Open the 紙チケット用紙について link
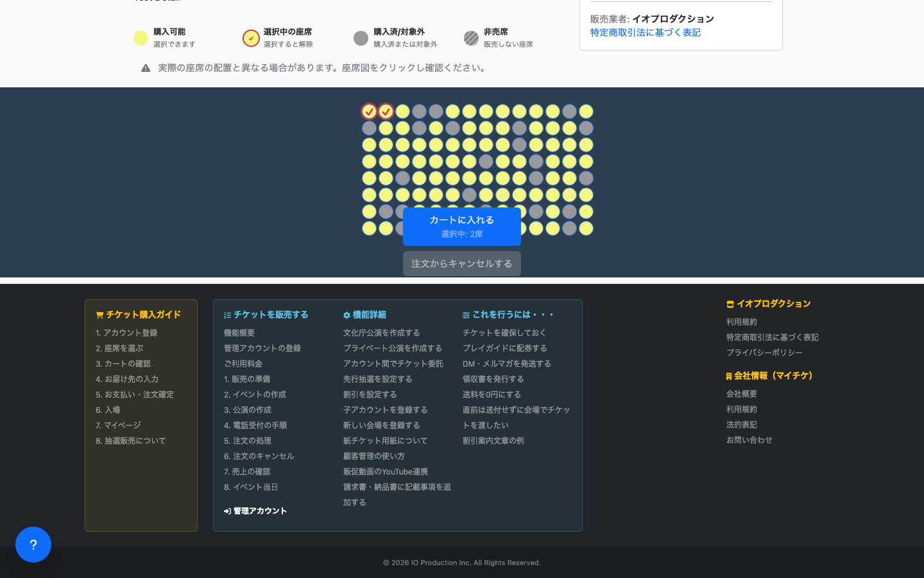The height and width of the screenshot is (578, 924). [385, 441]
